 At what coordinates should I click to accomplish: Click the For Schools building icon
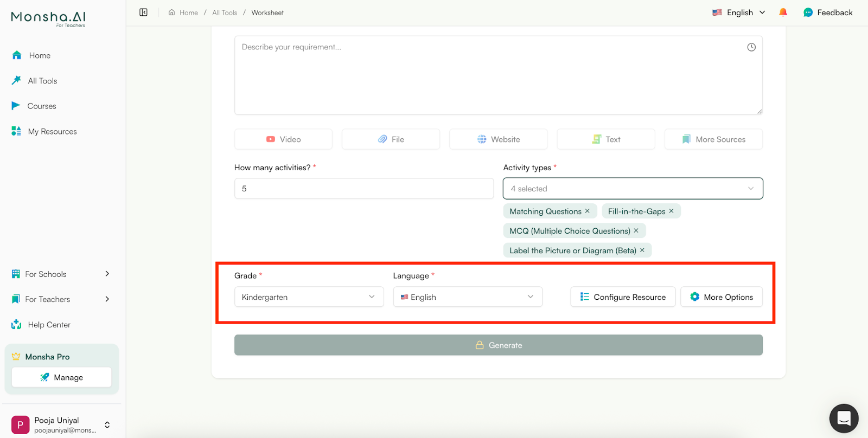pos(16,274)
